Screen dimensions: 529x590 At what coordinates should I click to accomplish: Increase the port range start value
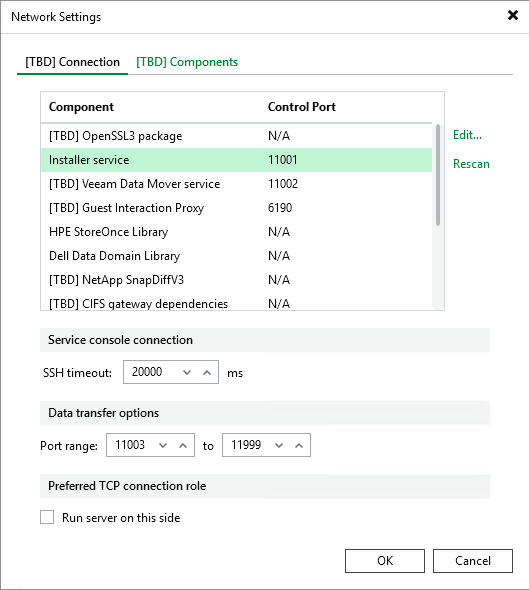point(183,446)
